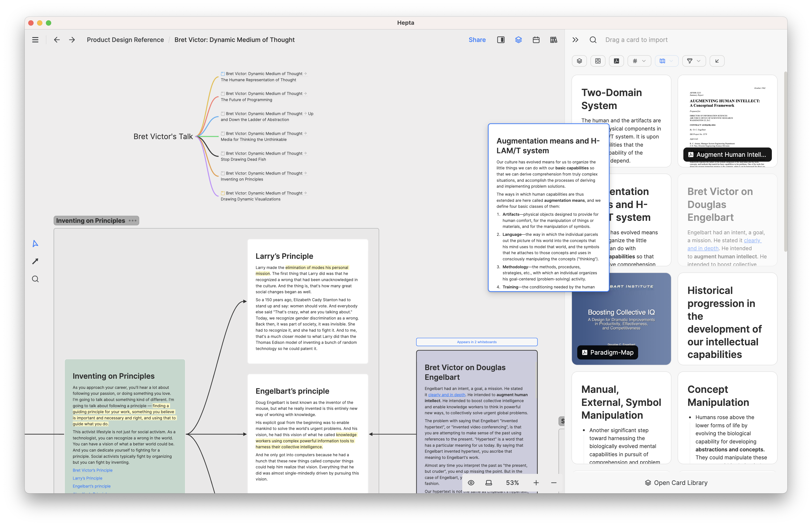Select the arrow connector tool

(35, 261)
